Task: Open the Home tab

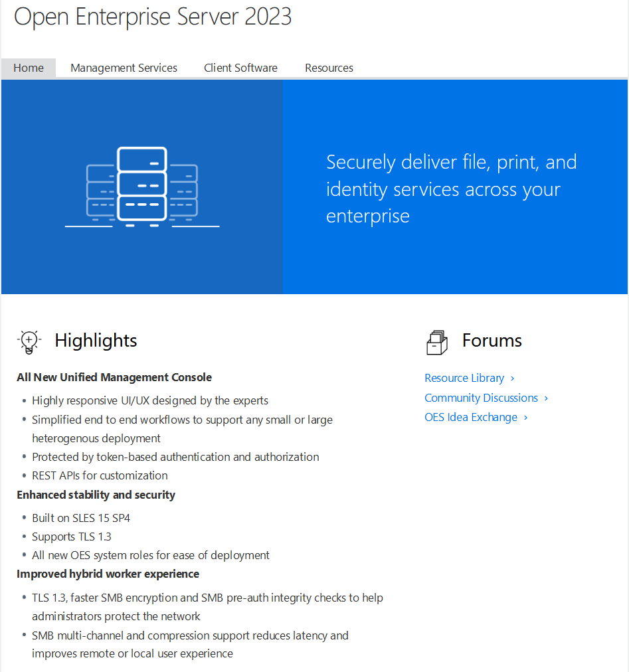Action: tap(29, 68)
